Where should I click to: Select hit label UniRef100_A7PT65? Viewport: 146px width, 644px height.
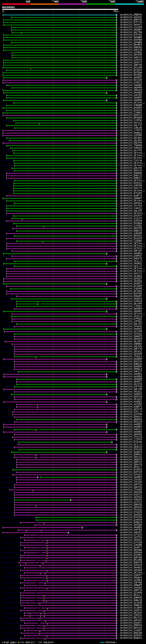click(131, 387)
